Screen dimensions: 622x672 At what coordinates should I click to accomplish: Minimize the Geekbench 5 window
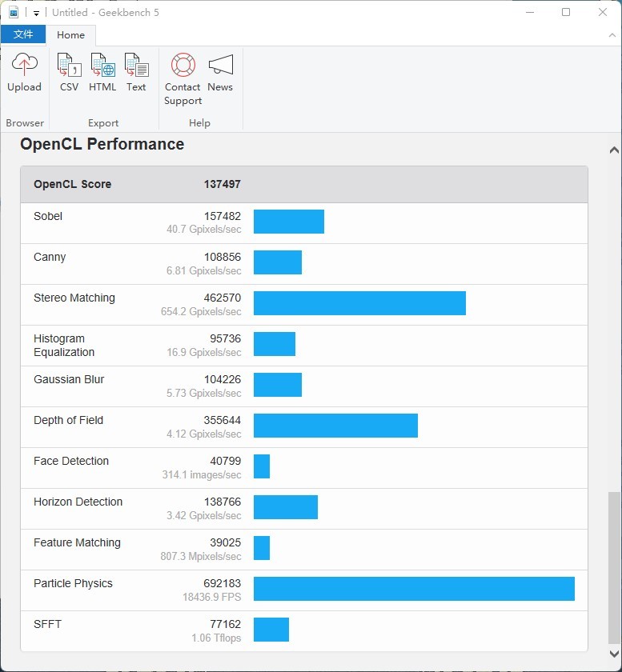point(530,12)
